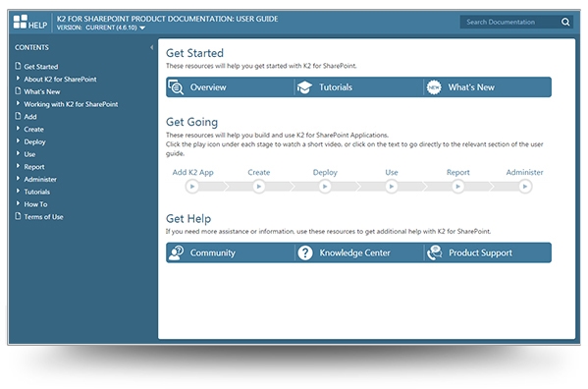588x389 pixels.
Task: Click the Community person icon
Action: [x=176, y=252]
